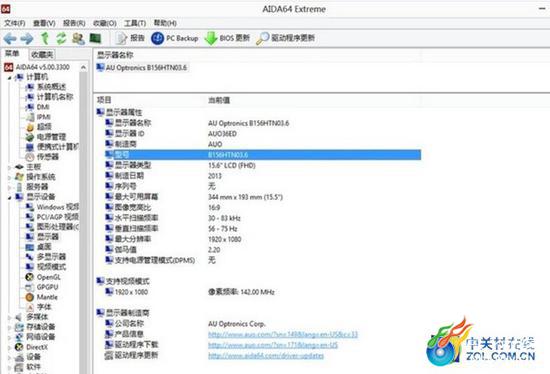Click the green Up arrow toolbar icon
550x374 pixels.
click(x=45, y=38)
